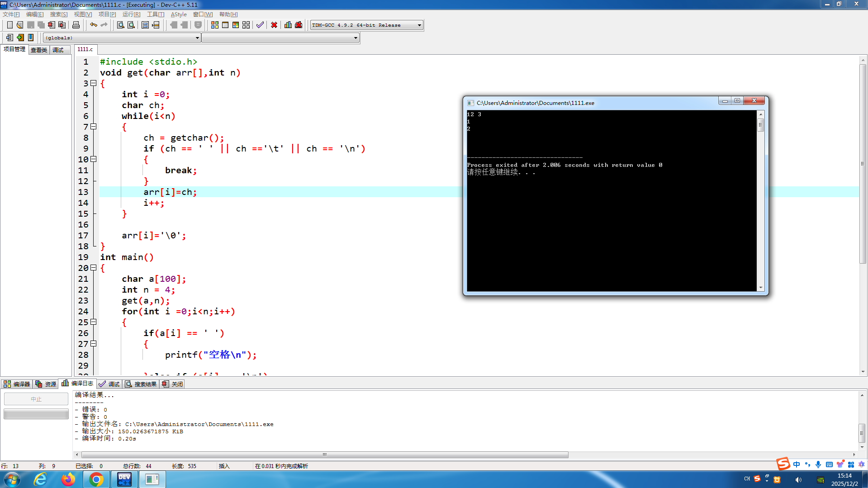This screenshot has width=868, height=488.
Task: Click compile log horizontal scrollbar
Action: tap(325, 455)
